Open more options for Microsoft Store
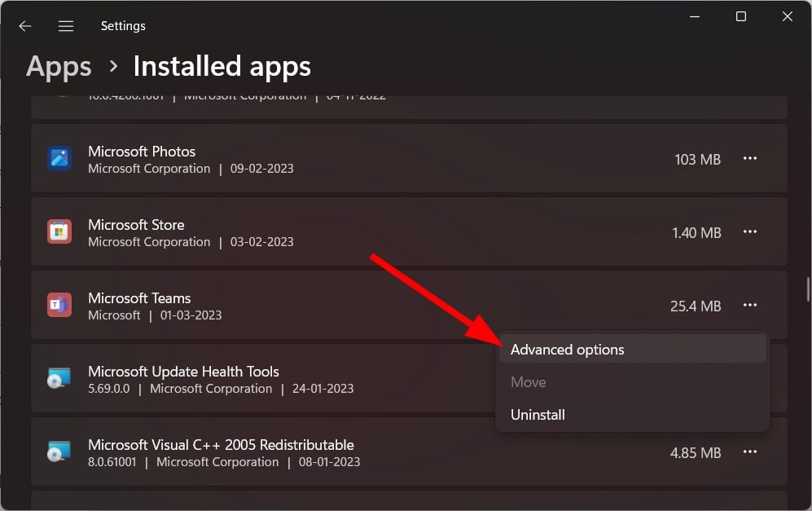This screenshot has height=511, width=812. click(750, 231)
